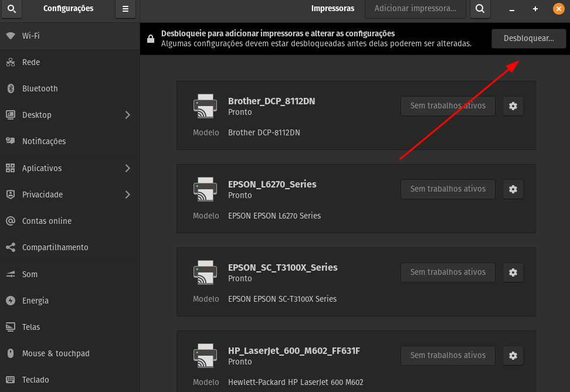
Task: Open the Bluetooth settings panel
Action: [70, 88]
